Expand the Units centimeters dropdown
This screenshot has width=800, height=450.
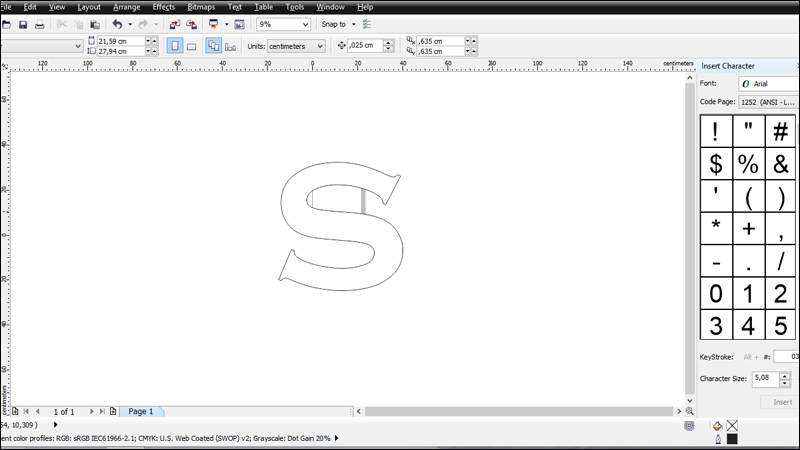coord(295,46)
